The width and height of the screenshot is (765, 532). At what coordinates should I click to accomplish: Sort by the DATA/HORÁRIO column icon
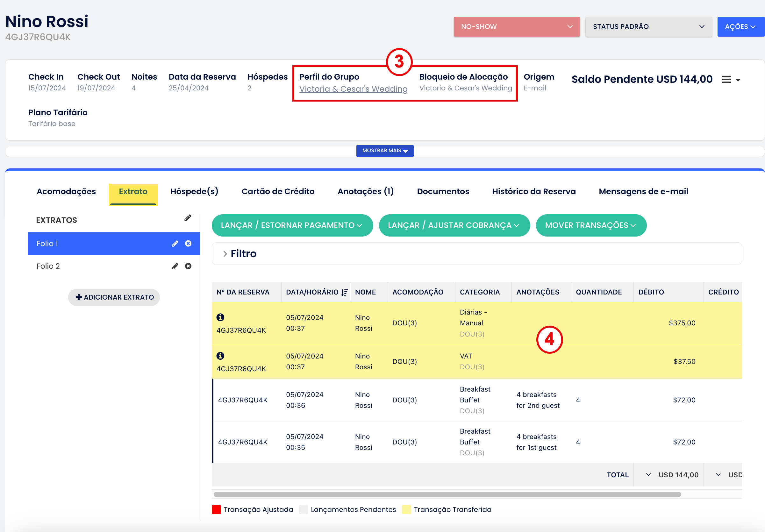[x=344, y=292]
